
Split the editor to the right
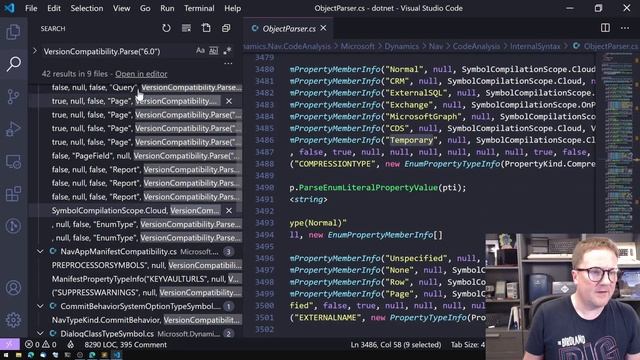coord(605,28)
